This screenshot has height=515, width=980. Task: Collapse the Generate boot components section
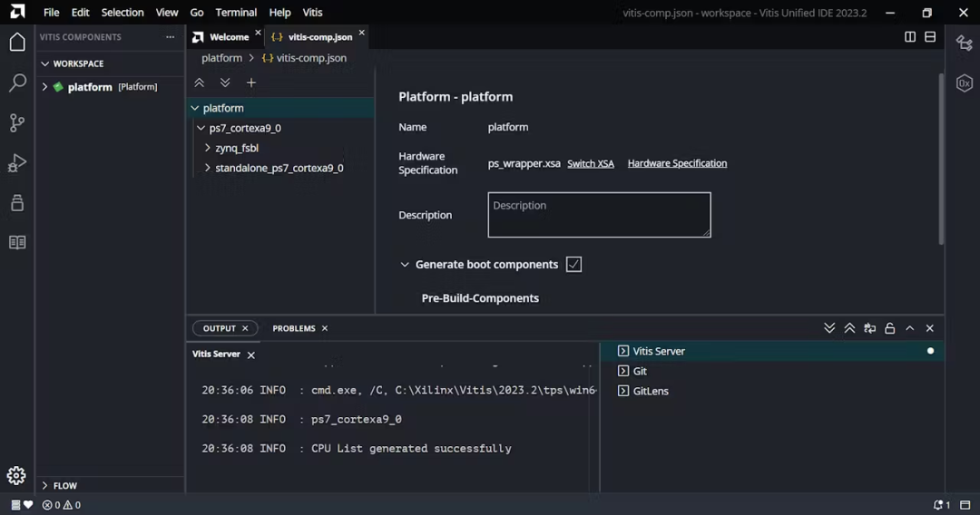405,265
